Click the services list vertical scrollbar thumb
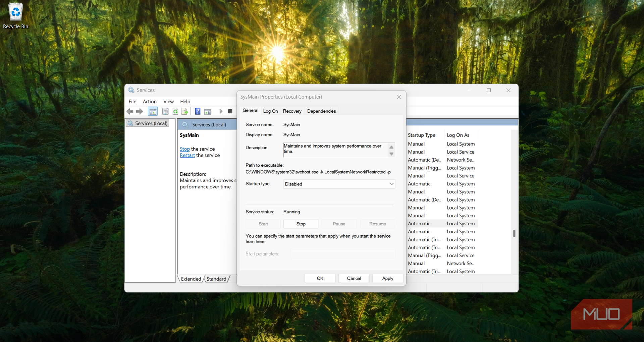Viewport: 644px width, 342px height. (x=514, y=233)
